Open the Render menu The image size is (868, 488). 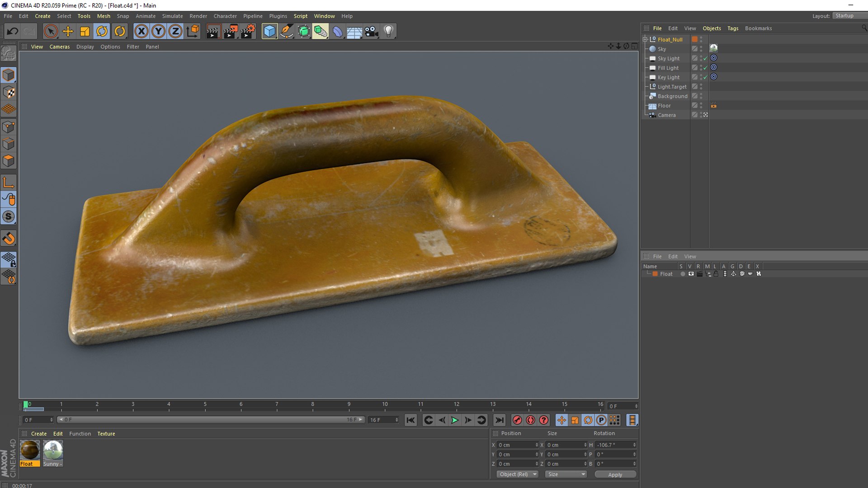198,16
